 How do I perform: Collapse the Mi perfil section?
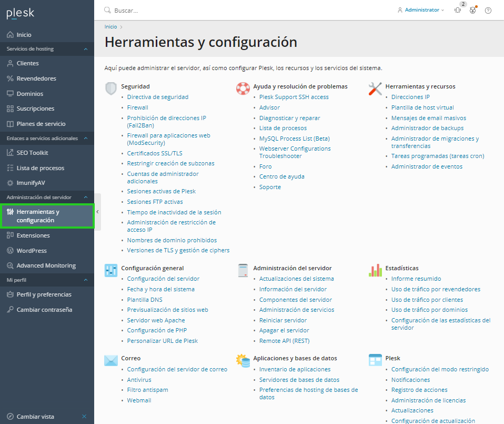[86, 280]
